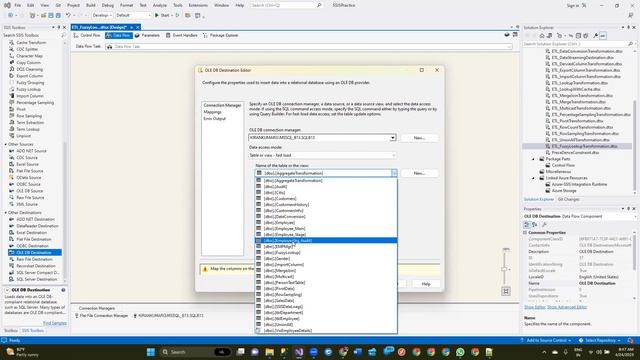Select ADO NET Source toolbox item
The image size is (640, 360).
pyautogui.click(x=31, y=151)
